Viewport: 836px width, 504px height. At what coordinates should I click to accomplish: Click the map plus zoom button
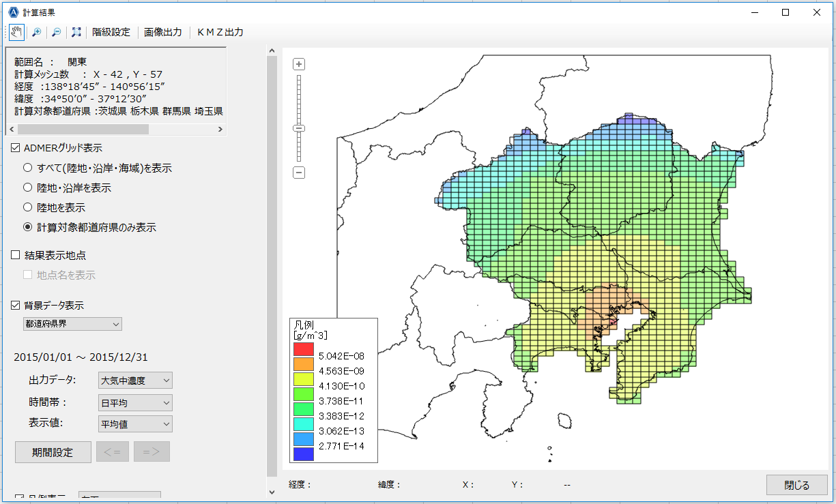tap(299, 64)
